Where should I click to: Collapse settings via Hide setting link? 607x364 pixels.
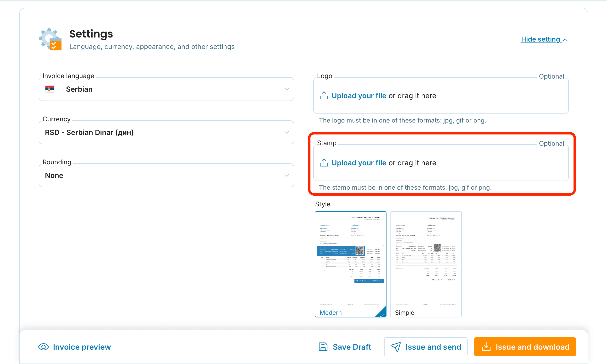(544, 39)
